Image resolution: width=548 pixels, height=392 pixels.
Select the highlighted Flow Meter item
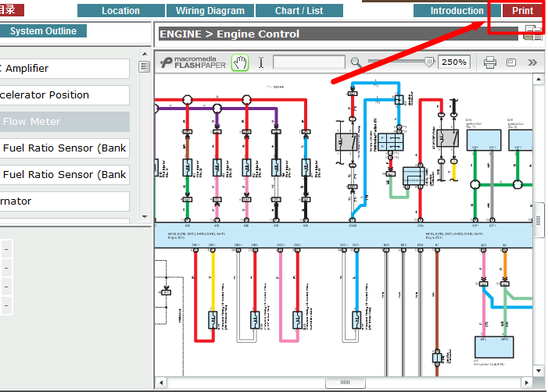pyautogui.click(x=65, y=122)
